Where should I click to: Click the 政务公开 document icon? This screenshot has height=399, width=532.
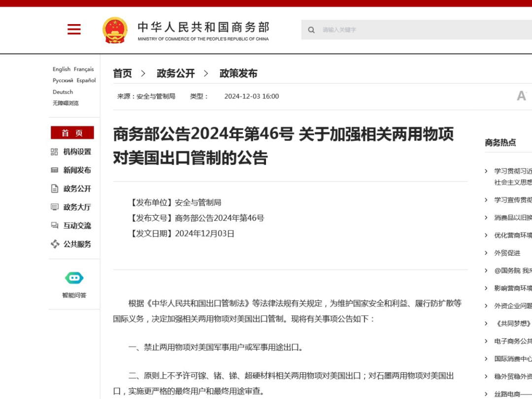[x=54, y=188]
